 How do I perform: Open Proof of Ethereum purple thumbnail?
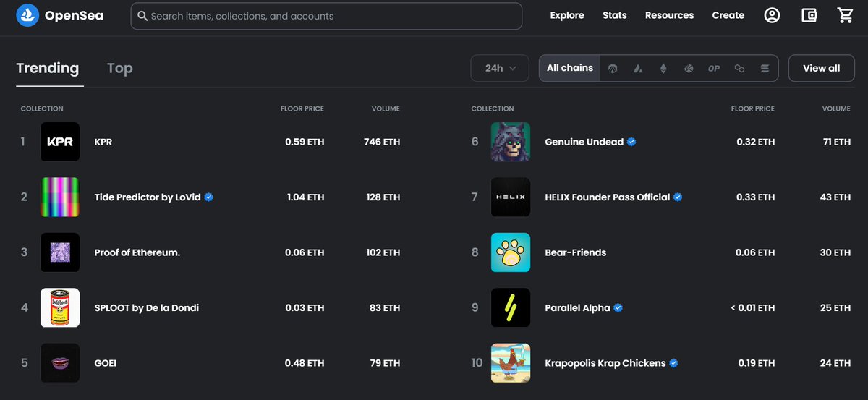(60, 252)
